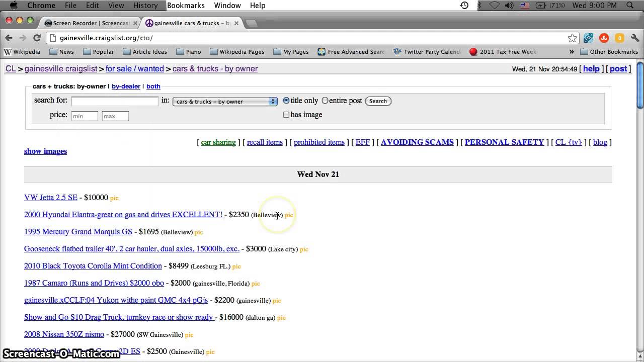Expand the bookmarks bar overflow chevron
The width and height of the screenshot is (644, 362).
point(572,52)
